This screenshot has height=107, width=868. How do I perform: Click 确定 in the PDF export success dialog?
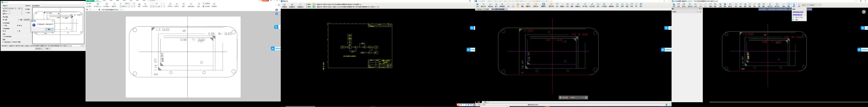49,29
